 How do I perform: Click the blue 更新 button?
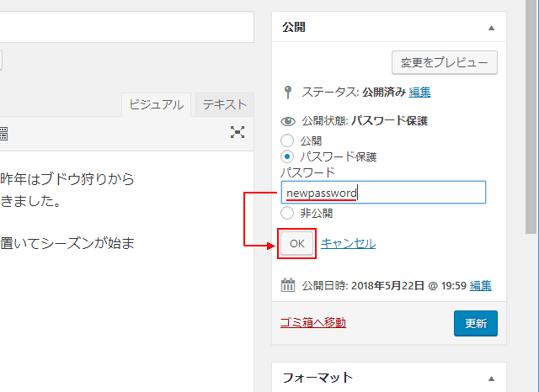coord(475,323)
